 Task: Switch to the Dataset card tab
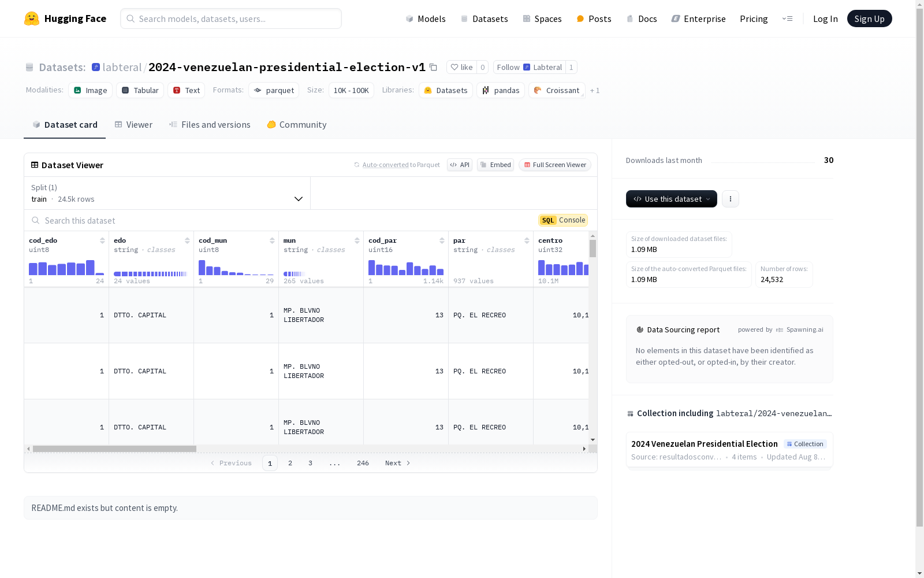pyautogui.click(x=65, y=125)
